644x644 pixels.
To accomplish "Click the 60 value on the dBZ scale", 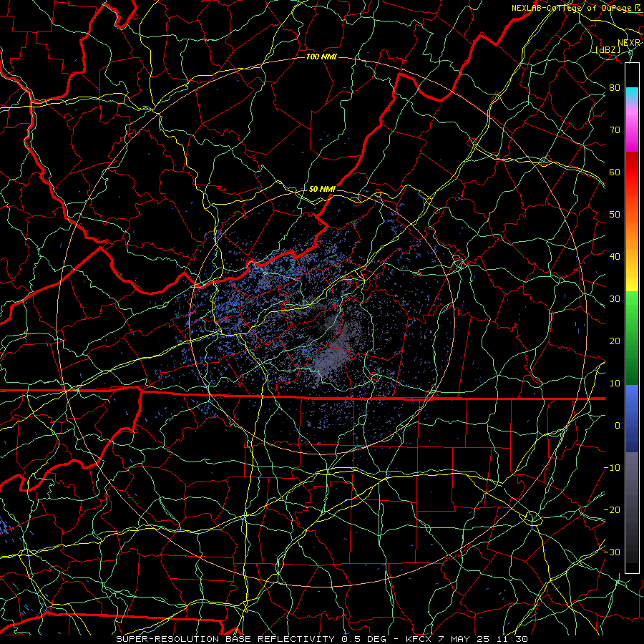I will point(615,172).
